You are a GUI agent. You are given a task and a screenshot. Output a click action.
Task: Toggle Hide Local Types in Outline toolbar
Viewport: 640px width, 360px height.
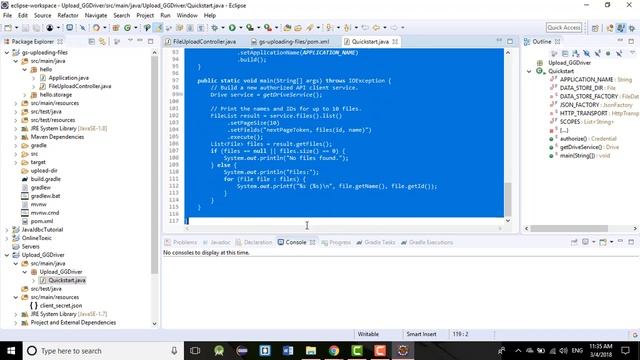pos(619,53)
